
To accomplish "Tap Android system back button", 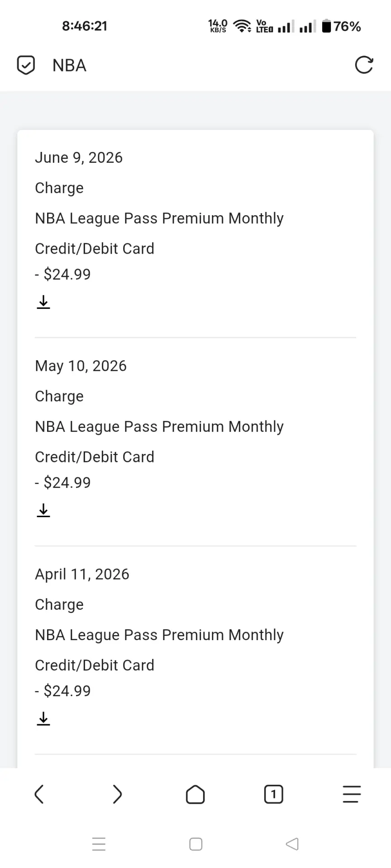I will 292,844.
